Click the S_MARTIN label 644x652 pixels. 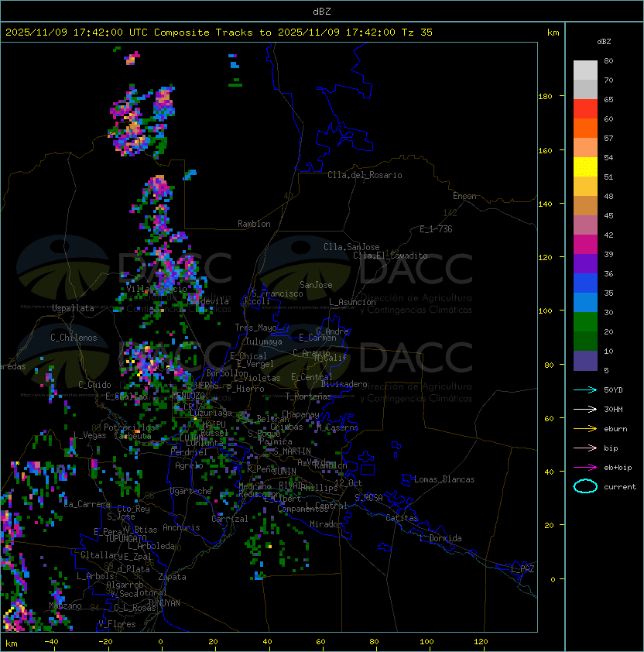[x=293, y=451]
